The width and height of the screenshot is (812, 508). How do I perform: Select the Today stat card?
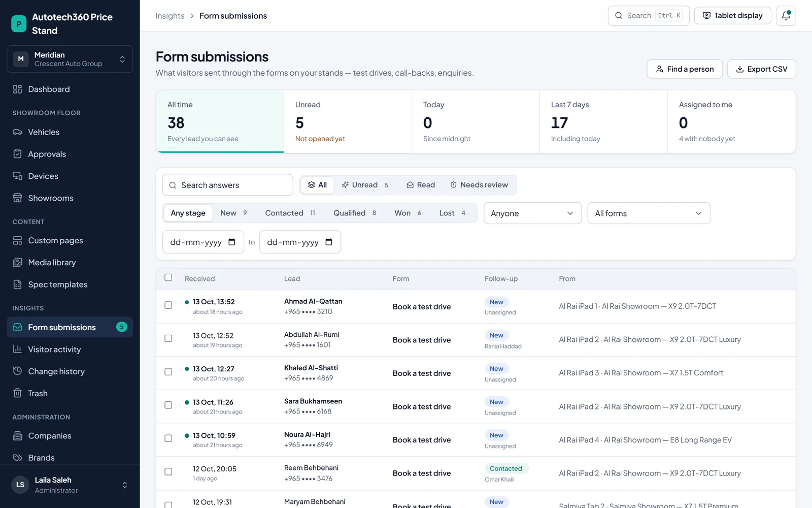[476, 122]
